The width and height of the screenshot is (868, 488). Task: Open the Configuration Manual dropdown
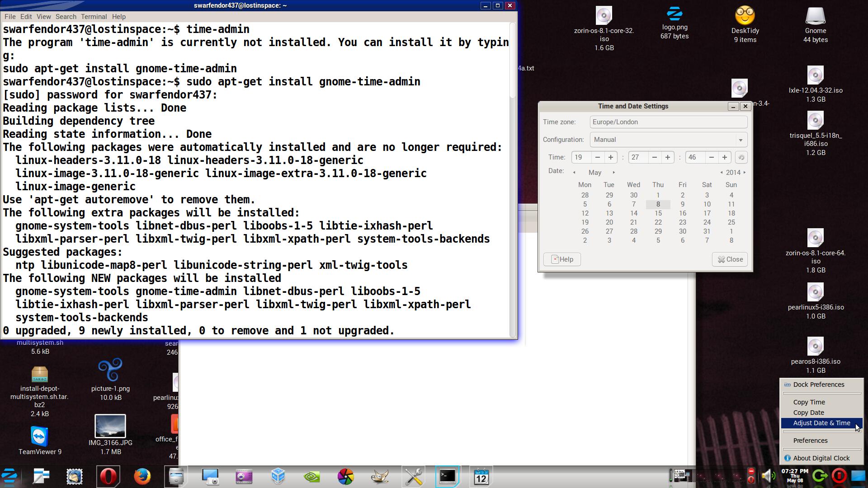(x=668, y=140)
